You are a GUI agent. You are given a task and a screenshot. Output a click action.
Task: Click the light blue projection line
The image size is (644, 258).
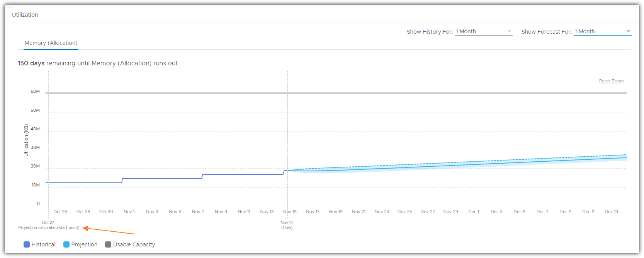click(464, 164)
